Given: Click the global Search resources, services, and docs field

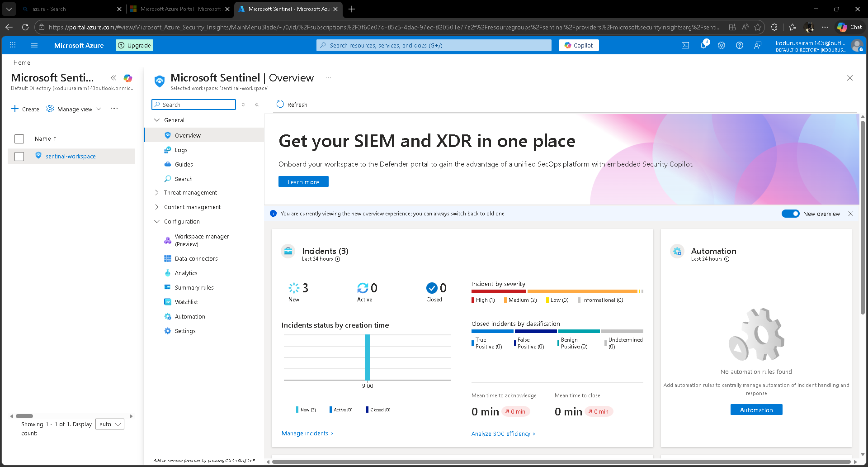Looking at the screenshot, I should pos(434,45).
